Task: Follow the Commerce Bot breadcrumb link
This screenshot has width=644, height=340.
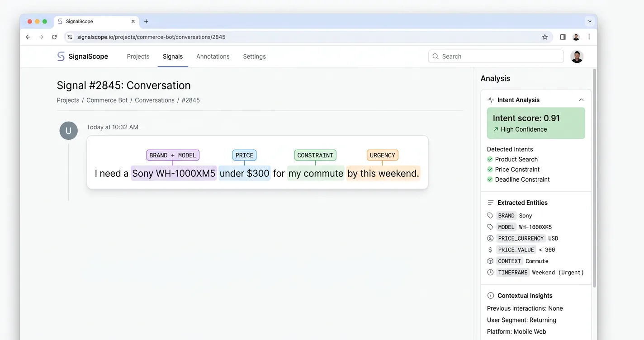Action: pyautogui.click(x=107, y=100)
